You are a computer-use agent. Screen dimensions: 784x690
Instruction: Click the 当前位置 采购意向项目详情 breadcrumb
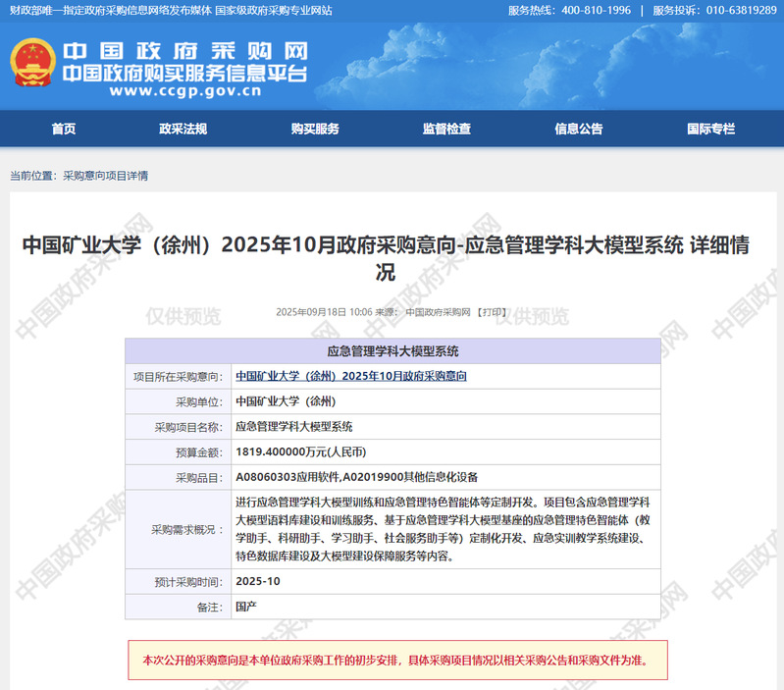[79, 176]
